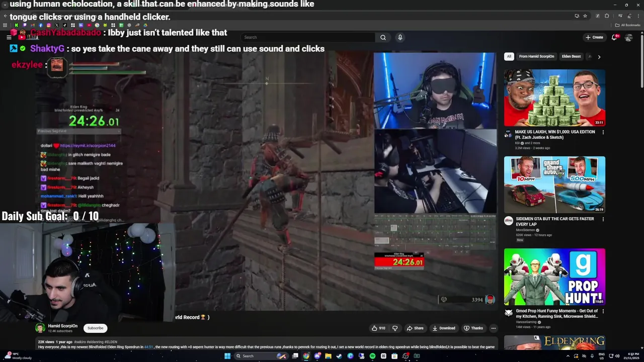Switch ENG US input language
This screenshot has width=644, height=362.
(x=602, y=356)
